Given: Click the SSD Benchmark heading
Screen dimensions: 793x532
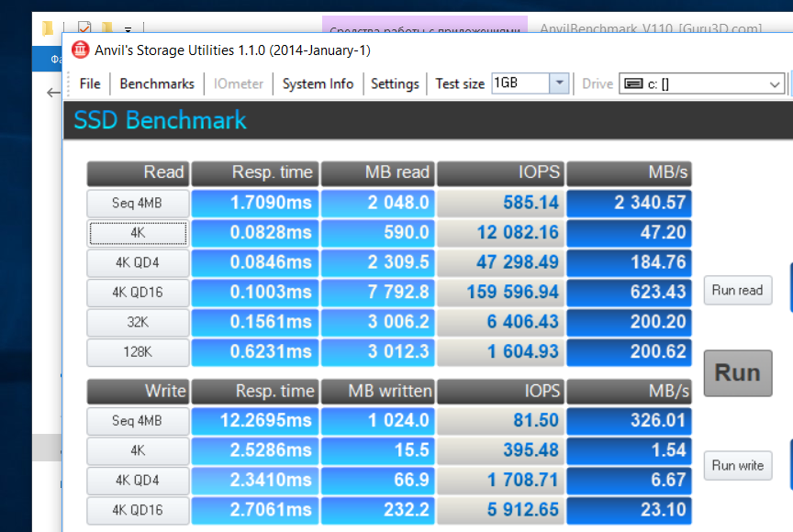Looking at the screenshot, I should [160, 120].
